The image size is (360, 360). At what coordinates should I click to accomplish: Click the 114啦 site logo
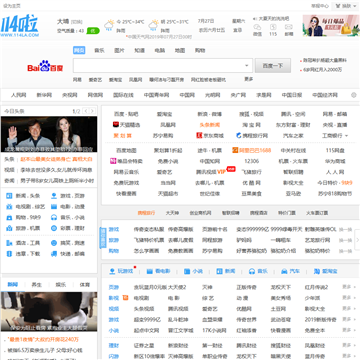click(x=20, y=26)
